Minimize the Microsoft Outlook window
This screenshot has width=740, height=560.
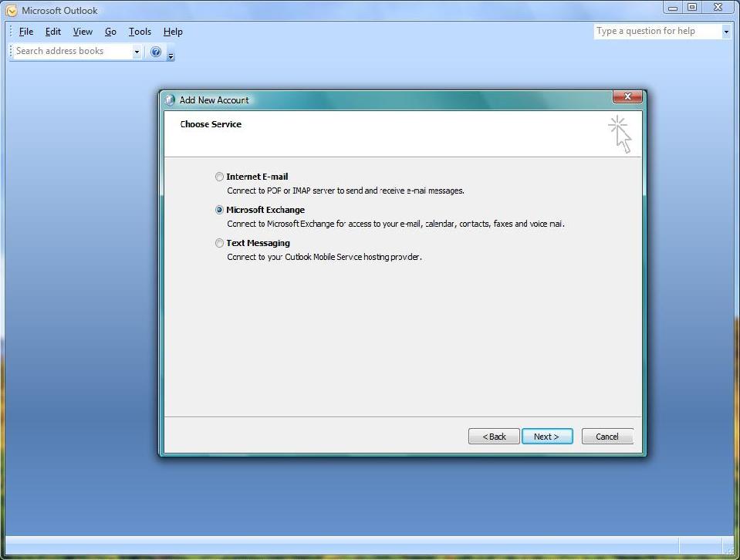pos(673,7)
